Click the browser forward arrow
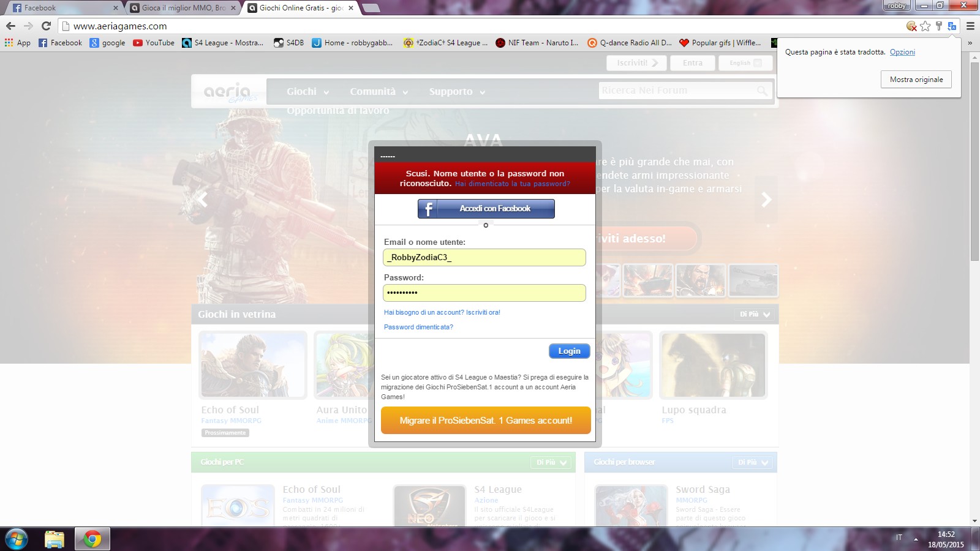 28,26
